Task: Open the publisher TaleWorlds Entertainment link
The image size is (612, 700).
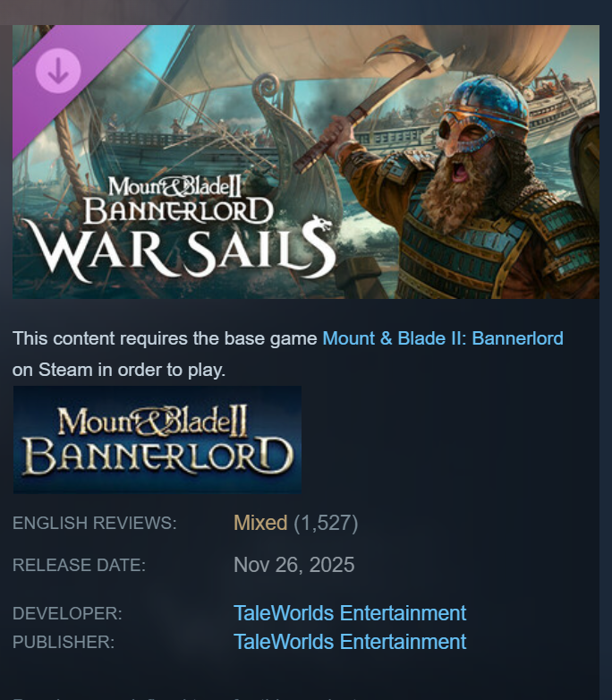Action: (x=350, y=642)
